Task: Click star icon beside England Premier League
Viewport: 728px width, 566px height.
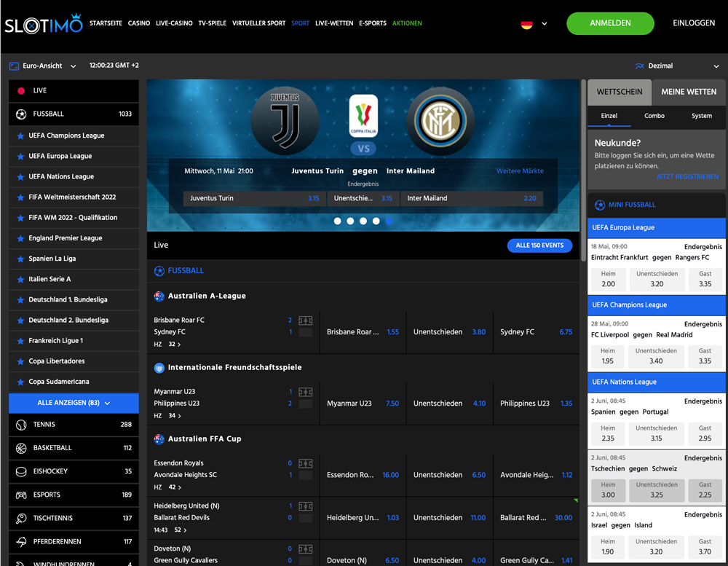Action: pos(20,238)
